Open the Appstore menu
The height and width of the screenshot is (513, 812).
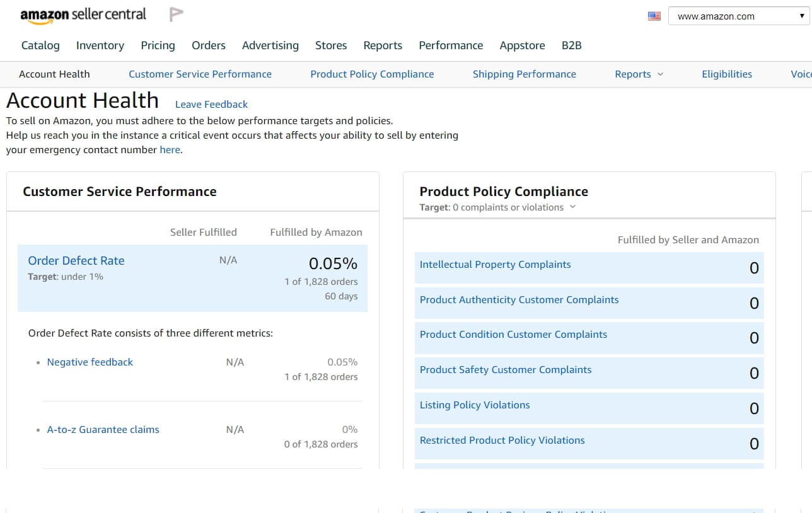[x=522, y=45]
